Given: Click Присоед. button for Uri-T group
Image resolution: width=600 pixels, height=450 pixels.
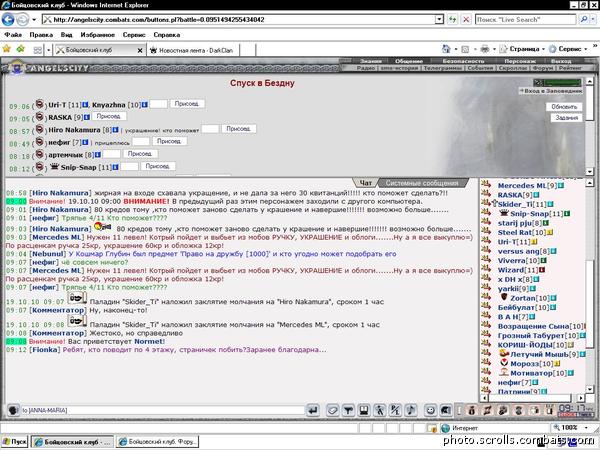Looking at the screenshot, I should click(187, 104).
